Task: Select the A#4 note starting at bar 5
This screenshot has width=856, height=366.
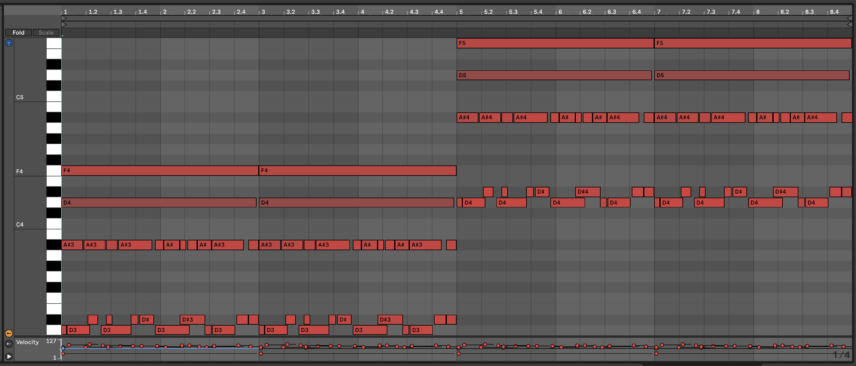Action: click(467, 117)
